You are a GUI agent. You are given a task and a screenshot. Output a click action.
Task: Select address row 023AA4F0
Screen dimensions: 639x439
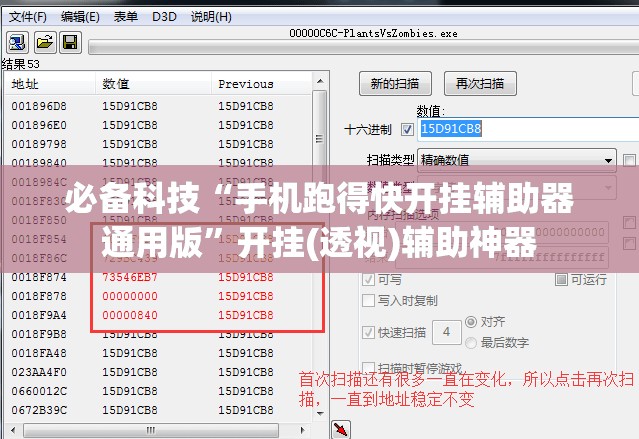(x=158, y=373)
